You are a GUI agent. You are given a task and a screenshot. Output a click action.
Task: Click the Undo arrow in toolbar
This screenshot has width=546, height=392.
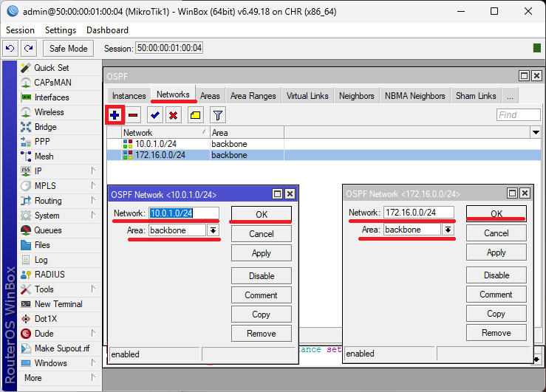pyautogui.click(x=10, y=49)
